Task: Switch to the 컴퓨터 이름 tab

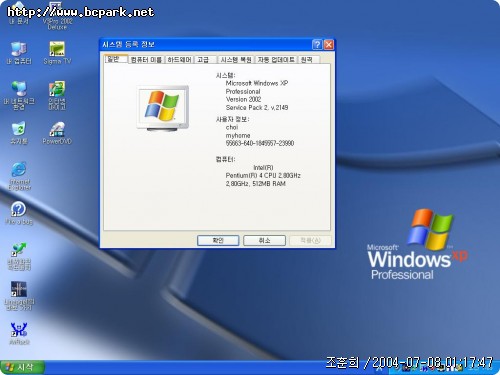Action: (x=146, y=60)
